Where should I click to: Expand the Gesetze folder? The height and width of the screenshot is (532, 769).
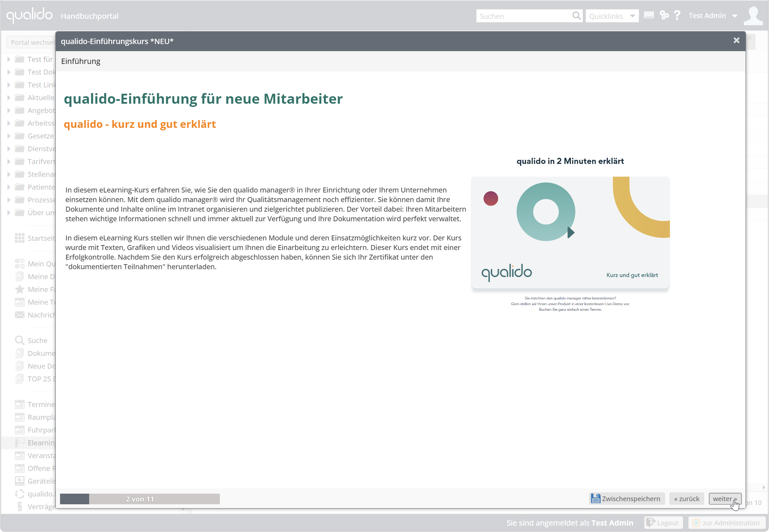9,136
